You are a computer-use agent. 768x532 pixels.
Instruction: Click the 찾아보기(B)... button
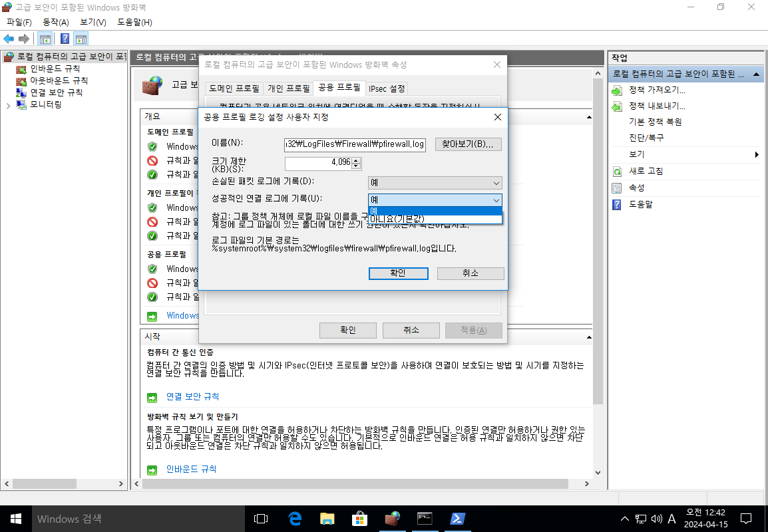[x=469, y=144]
